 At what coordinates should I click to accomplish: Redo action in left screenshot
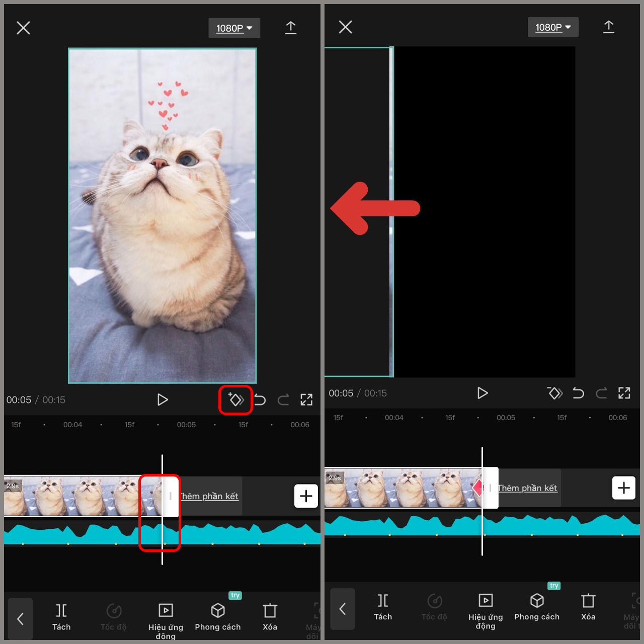click(283, 400)
